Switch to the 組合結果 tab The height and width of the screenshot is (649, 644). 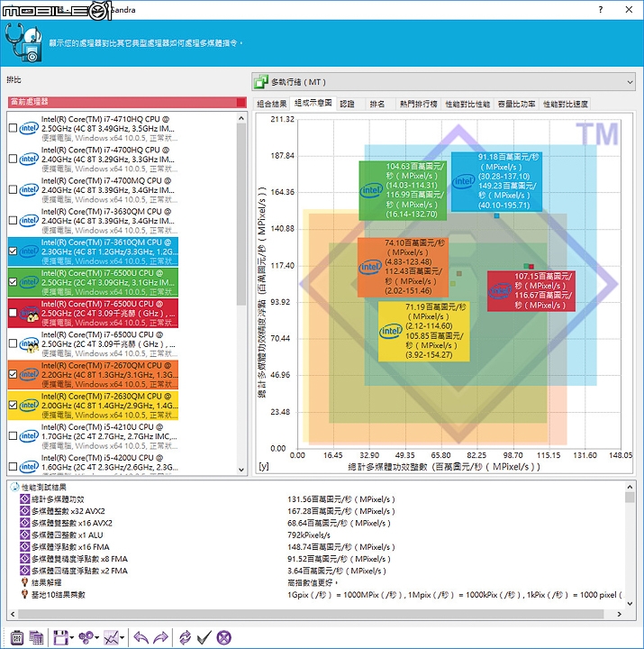[271, 104]
